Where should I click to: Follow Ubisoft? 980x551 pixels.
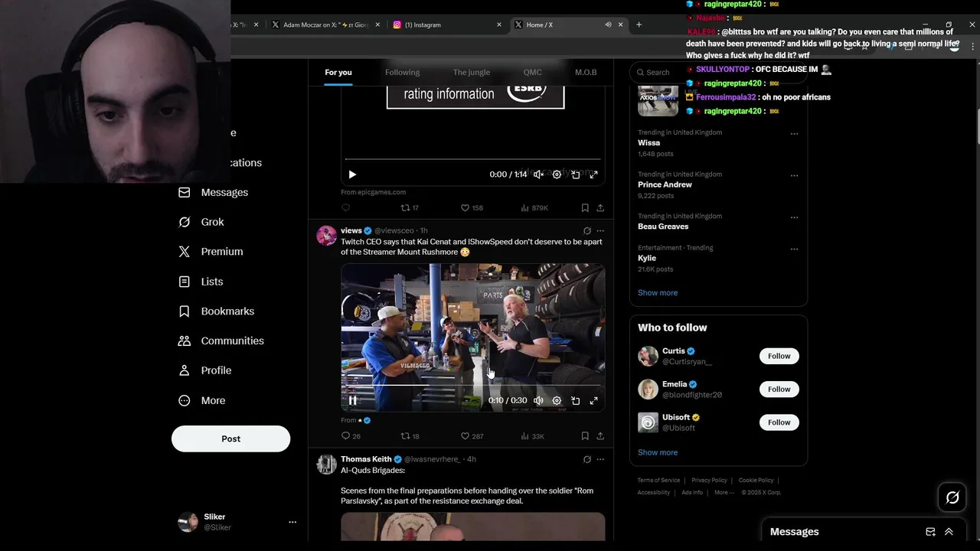pyautogui.click(x=779, y=422)
